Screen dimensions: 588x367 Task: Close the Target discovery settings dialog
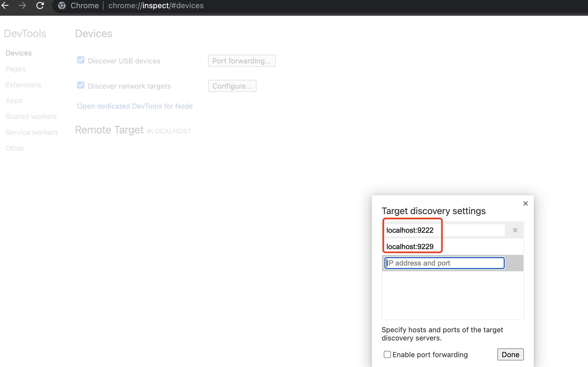[525, 203]
